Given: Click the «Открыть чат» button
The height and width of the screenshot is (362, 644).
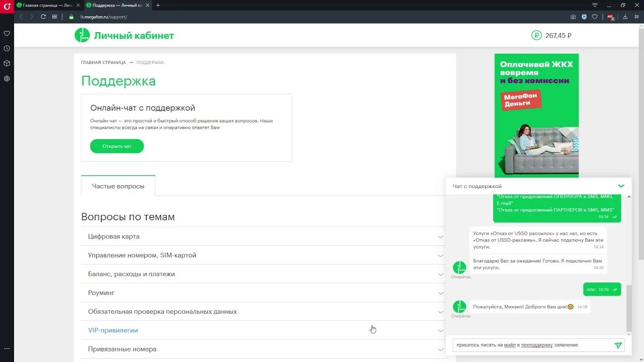Looking at the screenshot, I should click(117, 146).
